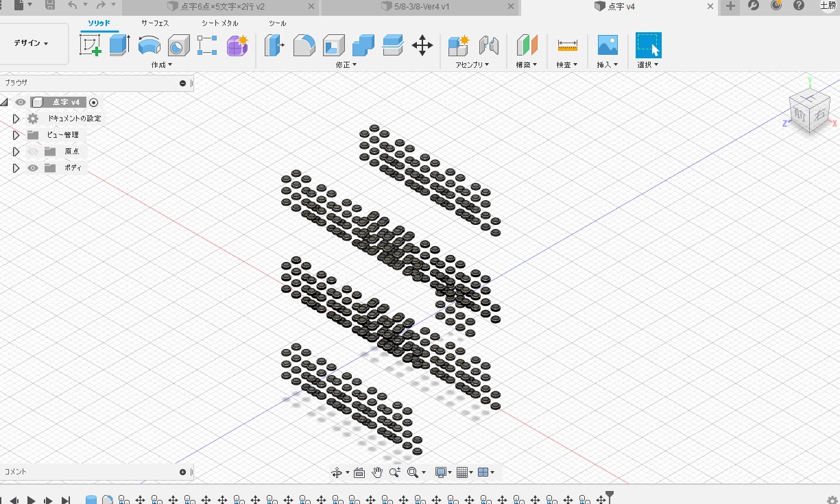Select the Create Sketch tool
Viewport: 840px width, 504px height.
tap(91, 46)
